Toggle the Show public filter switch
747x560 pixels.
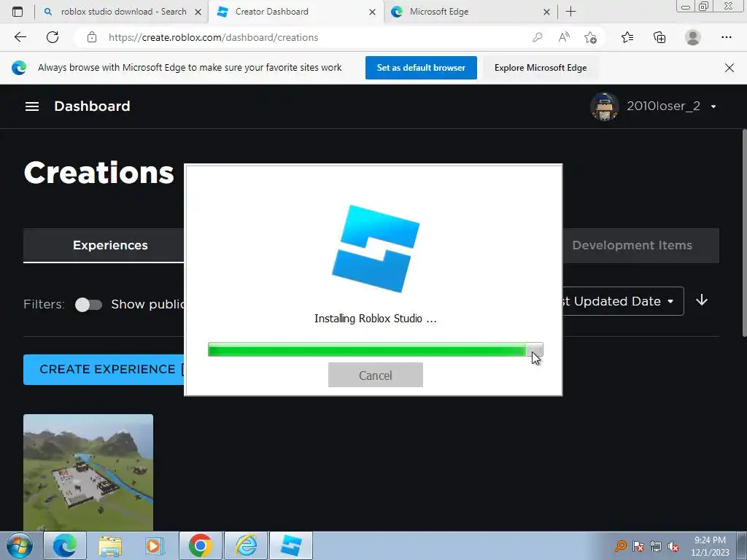[x=88, y=305]
